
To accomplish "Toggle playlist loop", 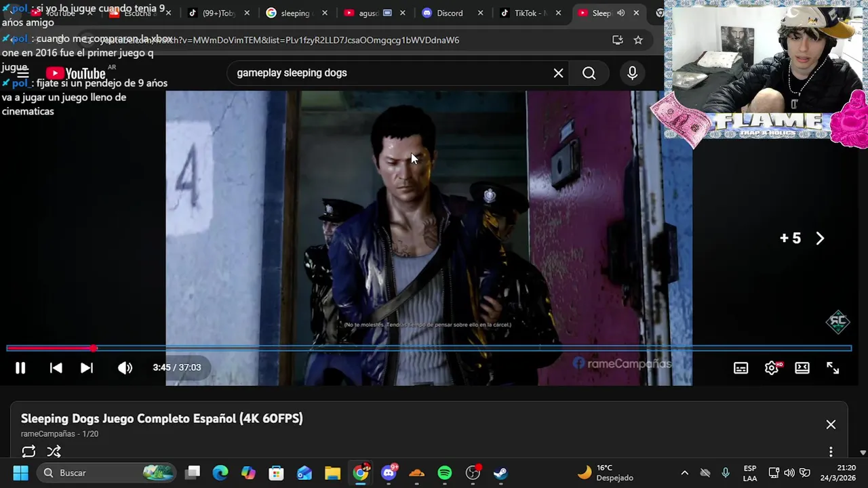I will click(28, 451).
